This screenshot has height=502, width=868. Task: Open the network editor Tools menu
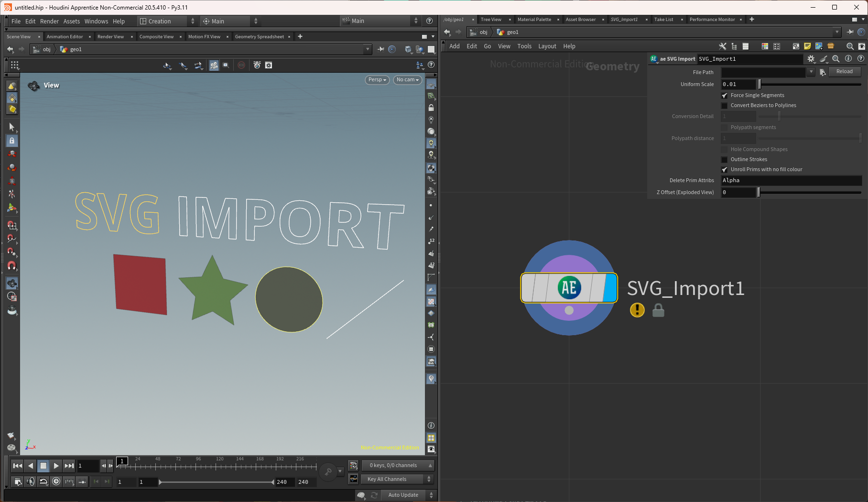[524, 46]
